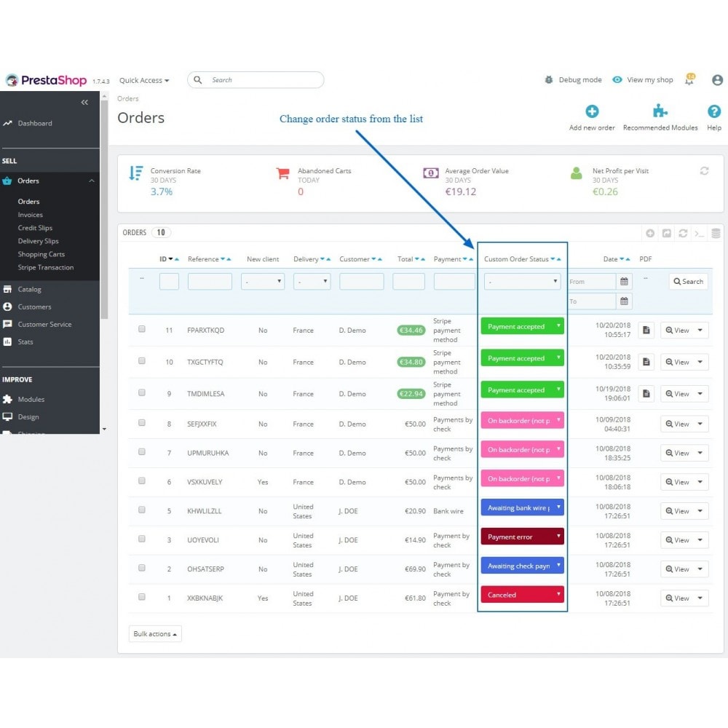Collapse the sidebar with double-chevron icon

coord(84,102)
